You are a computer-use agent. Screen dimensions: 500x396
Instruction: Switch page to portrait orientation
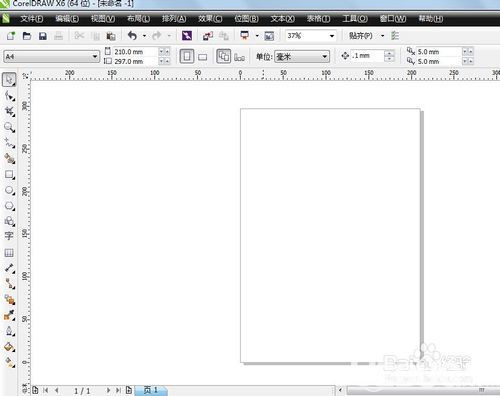(x=187, y=56)
